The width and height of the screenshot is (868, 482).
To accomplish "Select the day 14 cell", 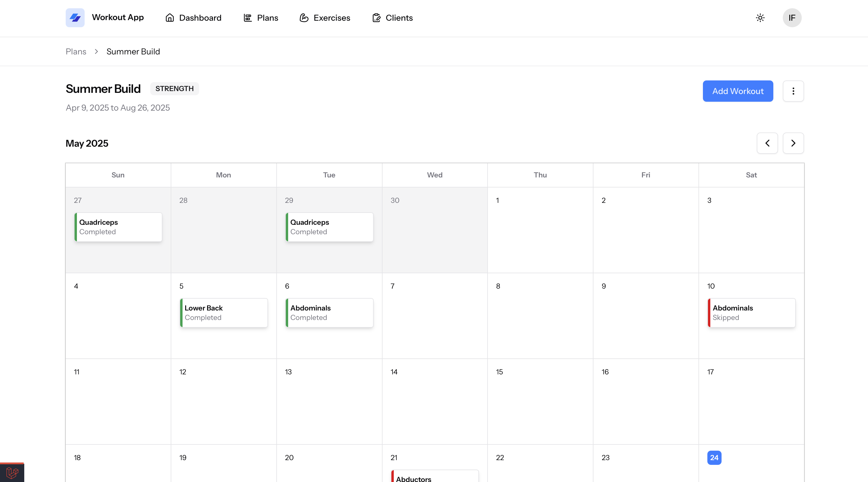I will coord(435,402).
